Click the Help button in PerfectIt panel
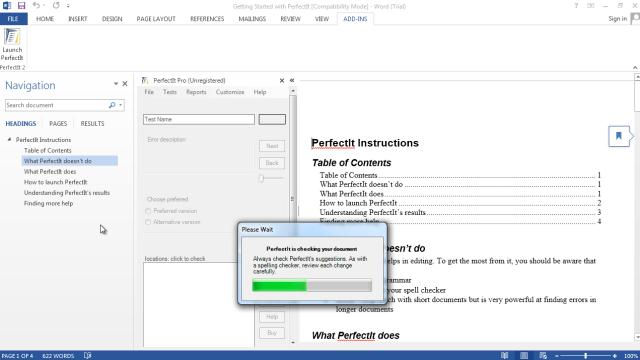The image size is (640, 360). click(x=272, y=317)
